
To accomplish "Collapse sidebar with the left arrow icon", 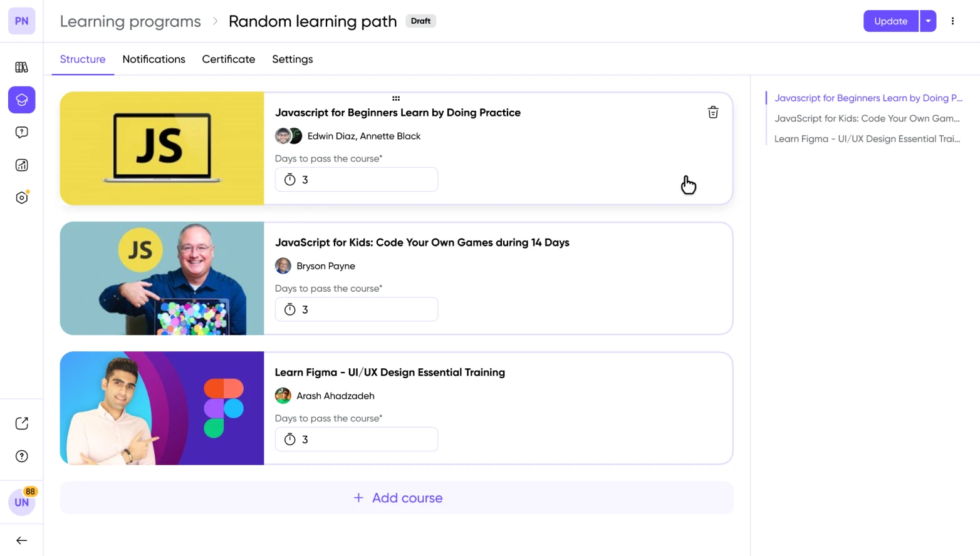I will click(21, 540).
